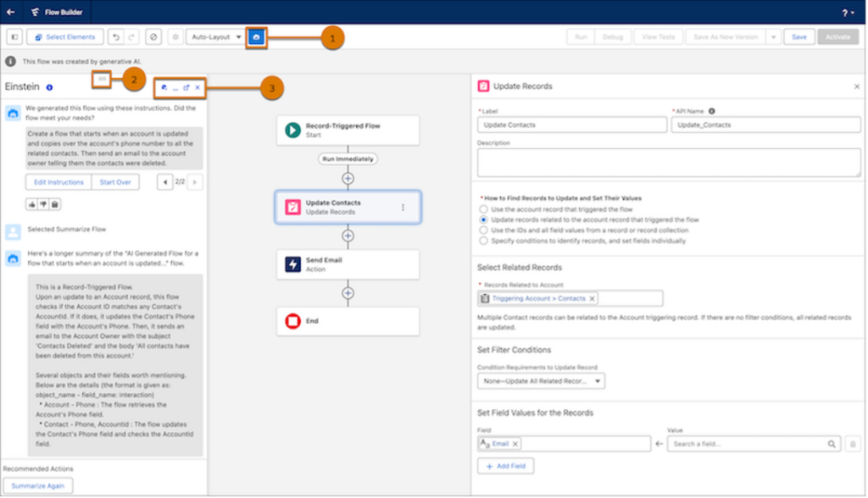Delete the Email field row trash icon

(x=853, y=444)
